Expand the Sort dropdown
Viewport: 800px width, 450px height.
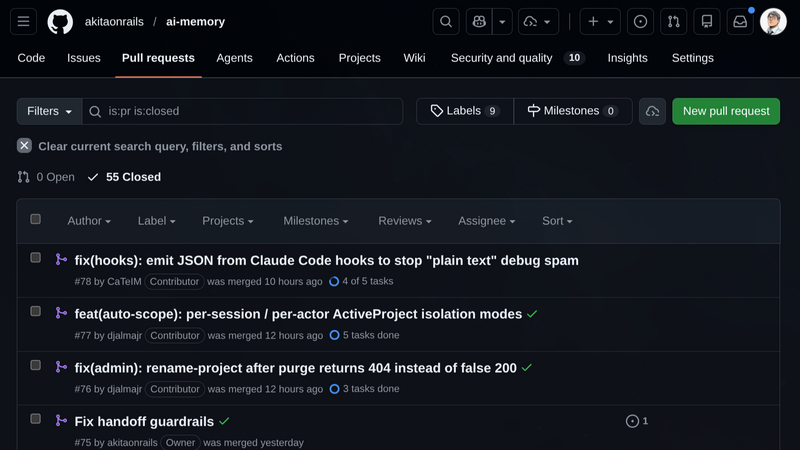click(x=557, y=221)
